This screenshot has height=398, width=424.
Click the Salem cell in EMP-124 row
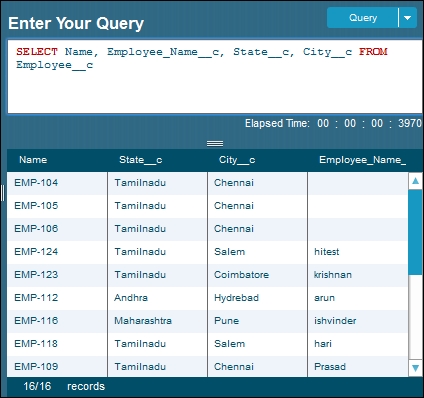[257, 252]
